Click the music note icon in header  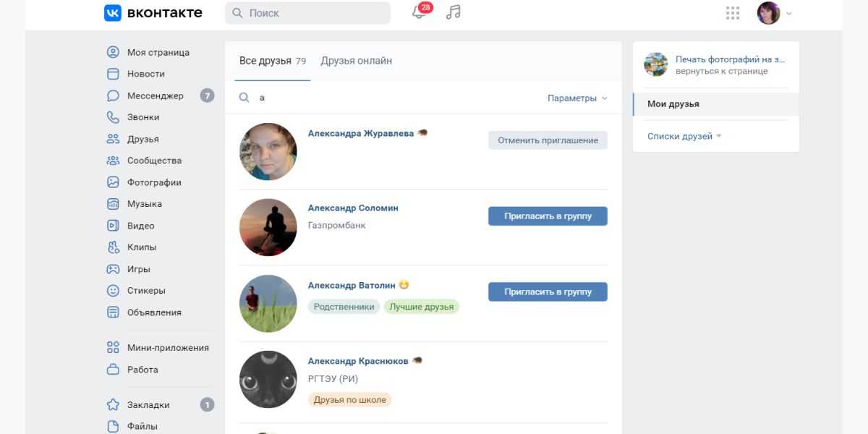[454, 13]
